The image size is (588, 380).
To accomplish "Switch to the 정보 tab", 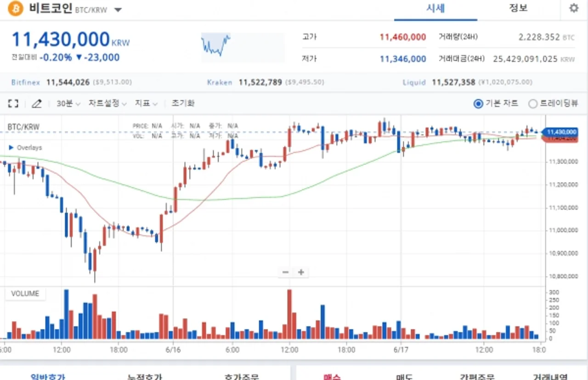I will click(x=518, y=9).
